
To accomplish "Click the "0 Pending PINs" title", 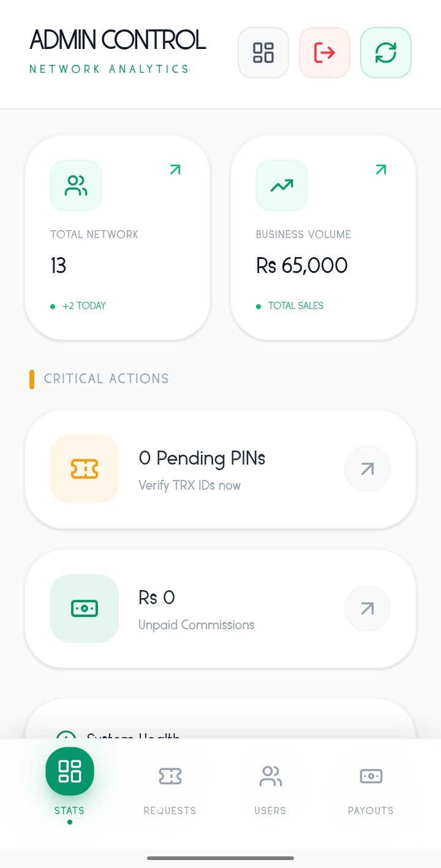I will pos(202,458).
